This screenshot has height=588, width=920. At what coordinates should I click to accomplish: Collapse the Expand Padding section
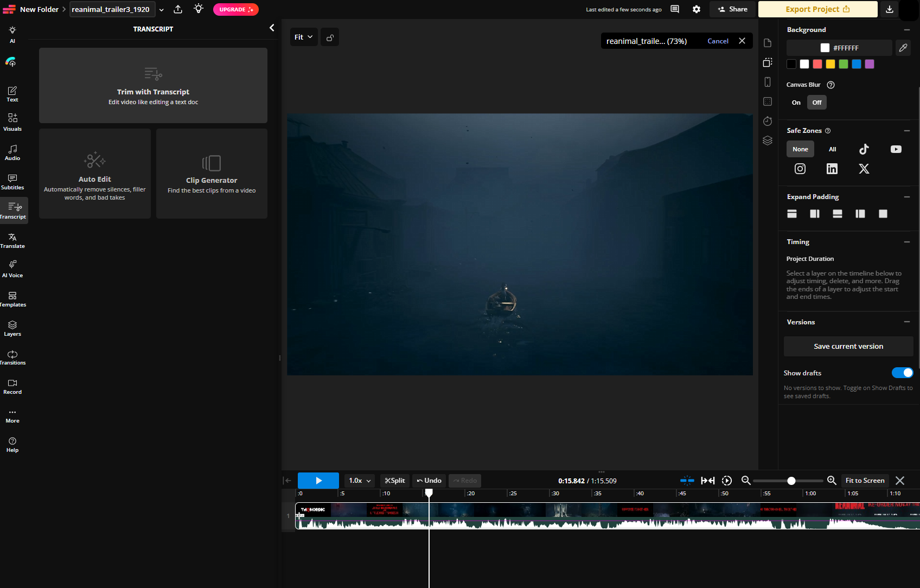907,197
